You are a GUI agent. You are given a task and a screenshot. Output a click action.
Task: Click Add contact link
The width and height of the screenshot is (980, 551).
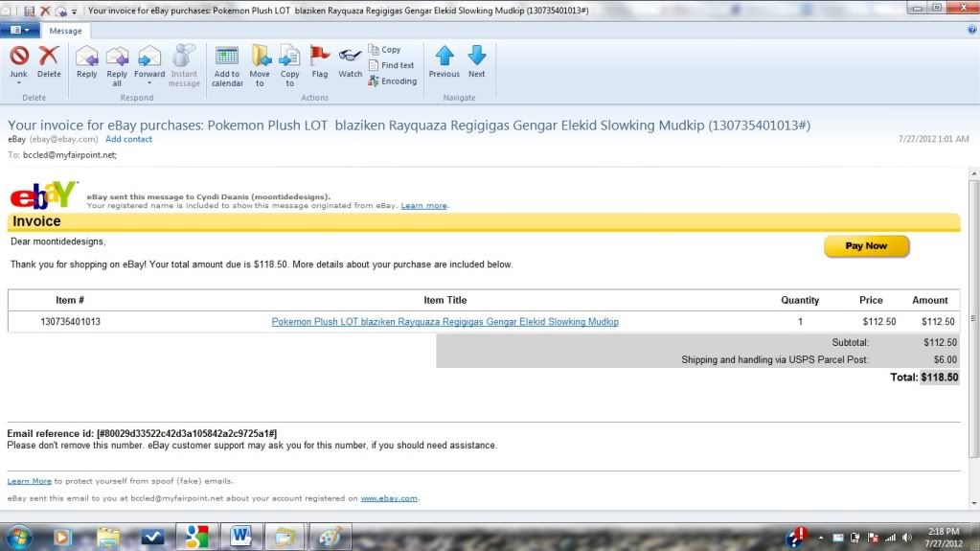[128, 140]
